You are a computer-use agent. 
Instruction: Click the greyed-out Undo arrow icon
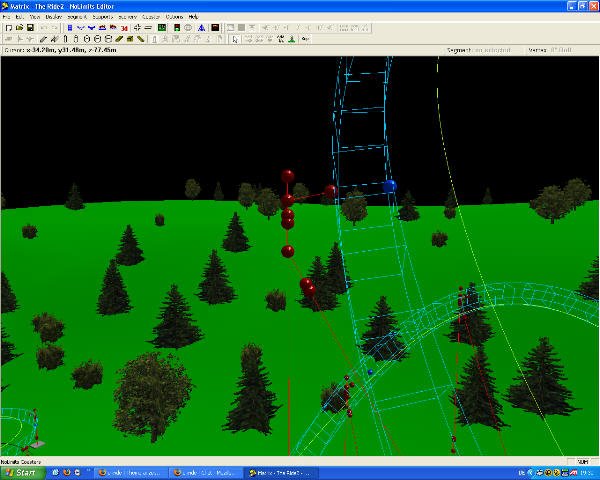[44, 28]
